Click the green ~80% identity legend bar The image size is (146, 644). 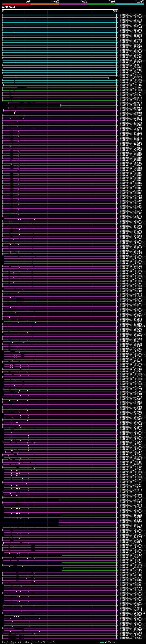(101, 4)
